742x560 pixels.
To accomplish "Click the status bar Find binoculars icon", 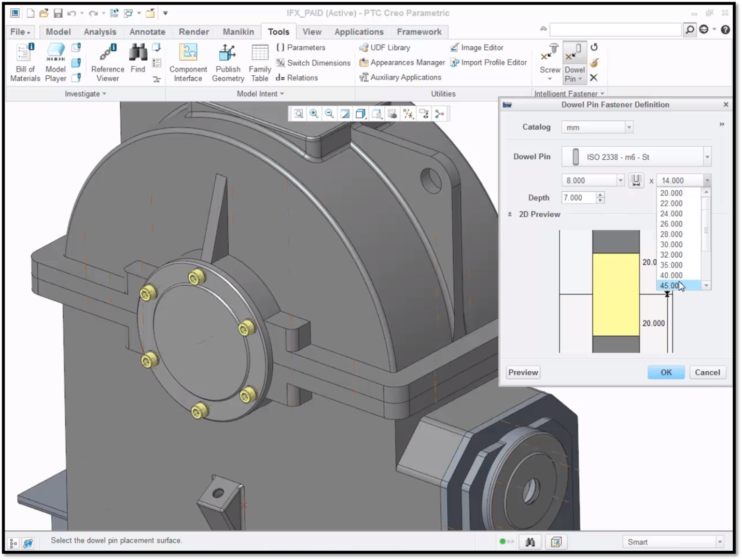I will pyautogui.click(x=530, y=542).
